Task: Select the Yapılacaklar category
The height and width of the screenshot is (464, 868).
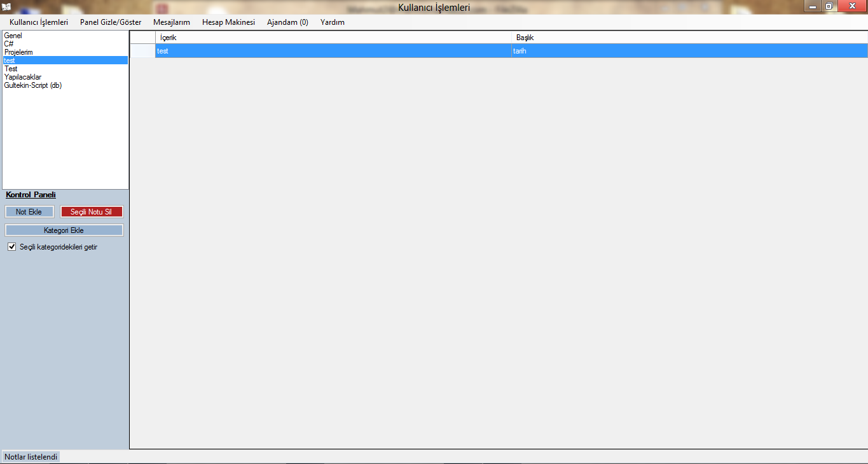Action: click(23, 77)
